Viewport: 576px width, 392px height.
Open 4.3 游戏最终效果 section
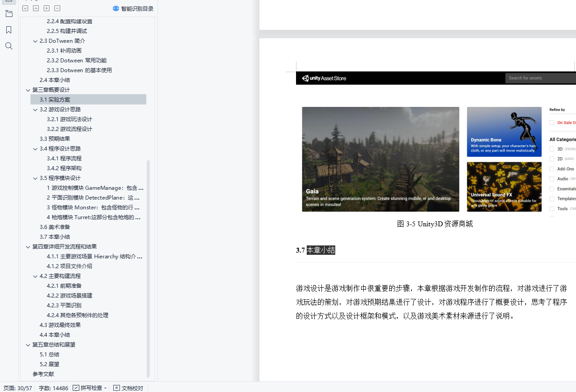[60, 325]
